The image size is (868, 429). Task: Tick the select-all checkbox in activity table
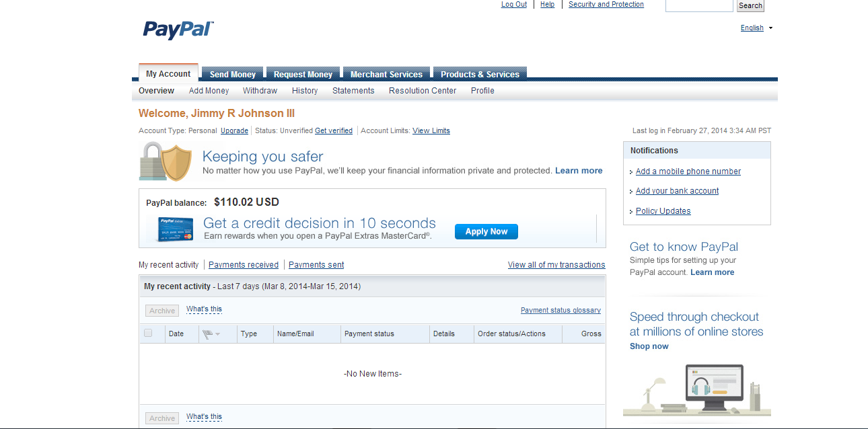tap(148, 333)
